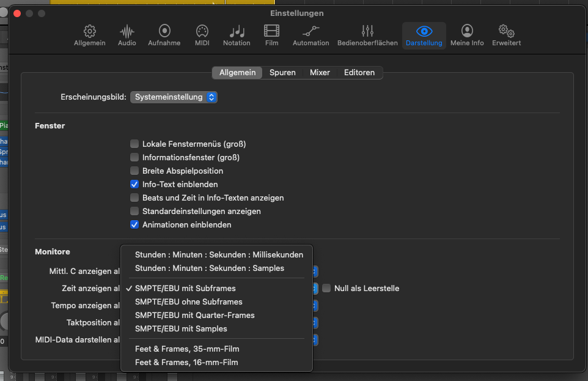The image size is (588, 381).
Task: Uncheck Animationen einblenden
Action: 134,225
